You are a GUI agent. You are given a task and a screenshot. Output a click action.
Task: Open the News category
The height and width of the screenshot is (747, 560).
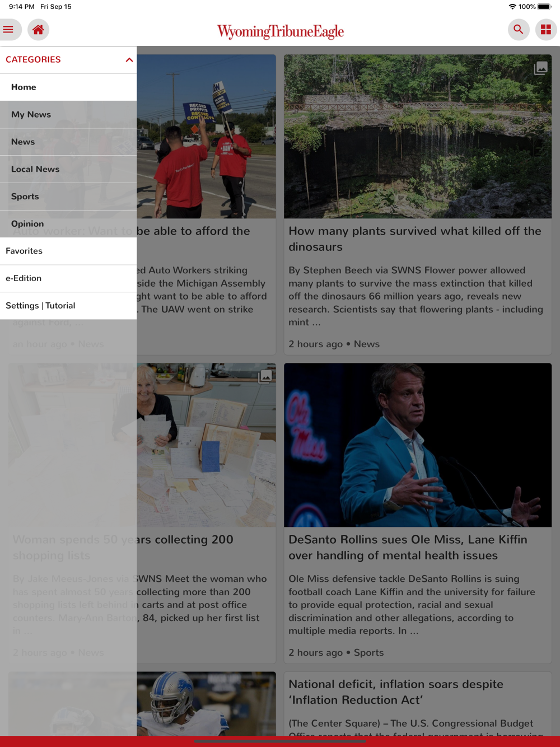[68, 142]
